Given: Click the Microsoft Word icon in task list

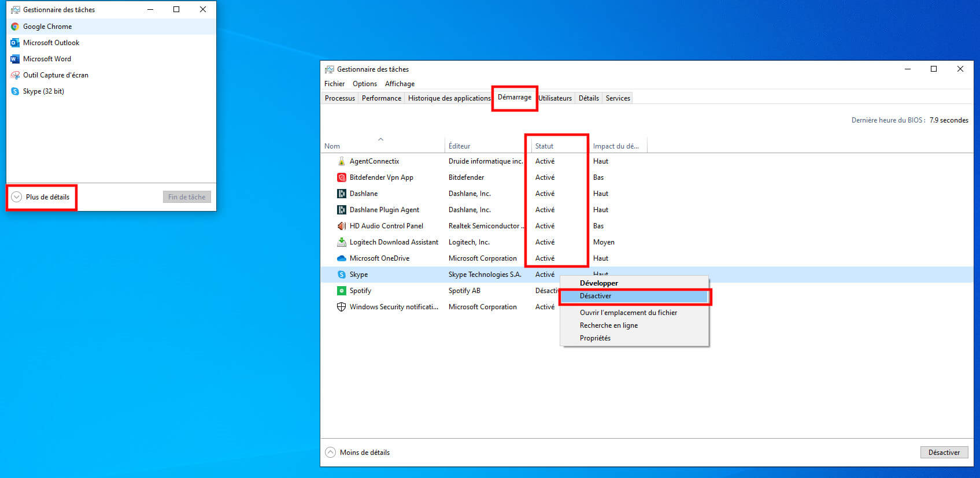Looking at the screenshot, I should pos(15,59).
